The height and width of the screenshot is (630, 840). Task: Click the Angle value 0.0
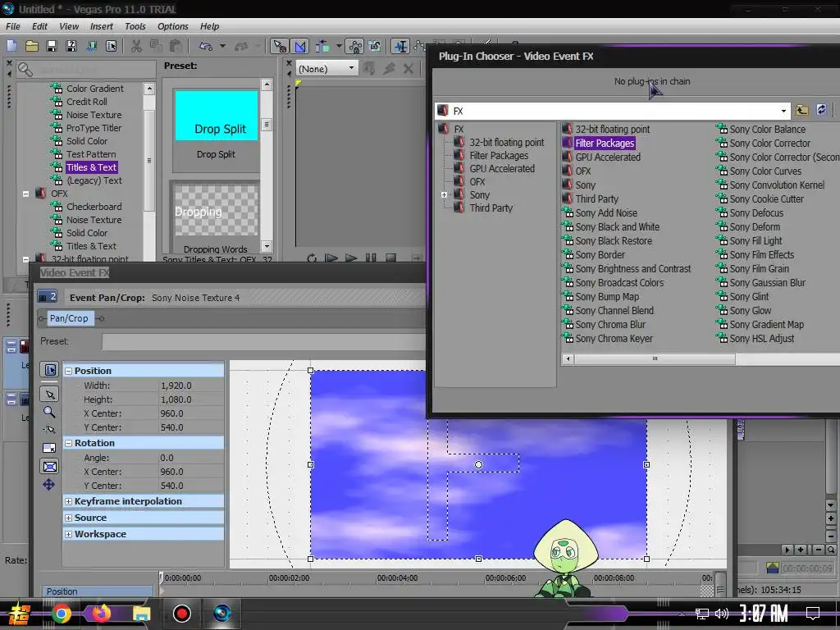pyautogui.click(x=167, y=458)
